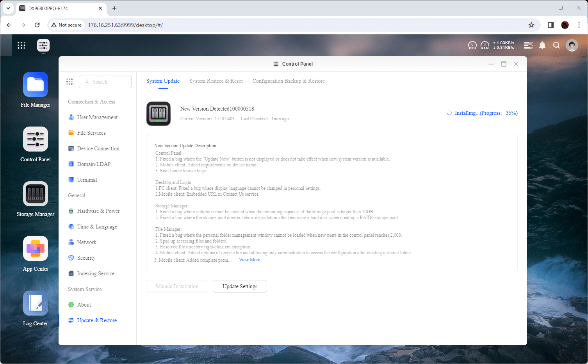Screen dimensions: 588x364
Task: Bookmark this page with star icon
Action: [531, 25]
